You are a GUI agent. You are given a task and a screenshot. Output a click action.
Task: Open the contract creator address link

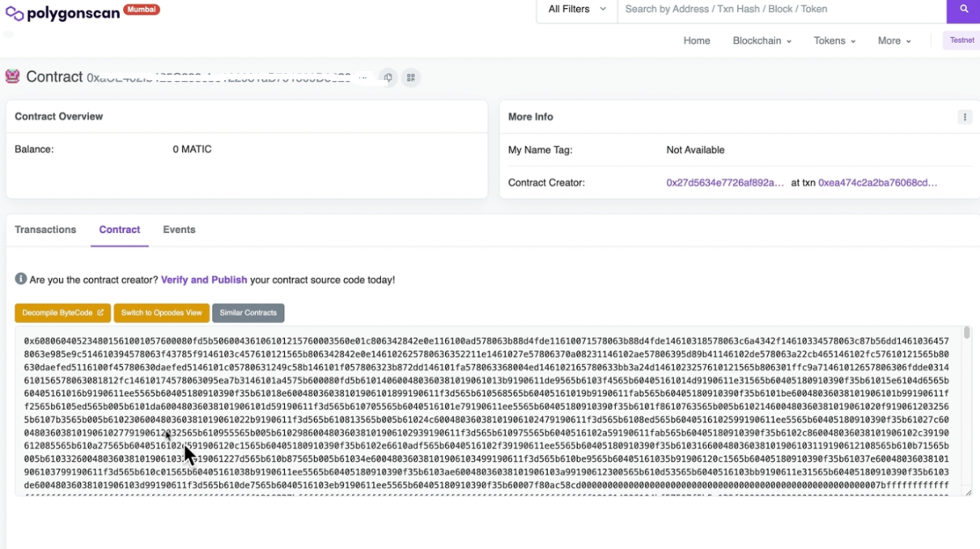point(724,183)
